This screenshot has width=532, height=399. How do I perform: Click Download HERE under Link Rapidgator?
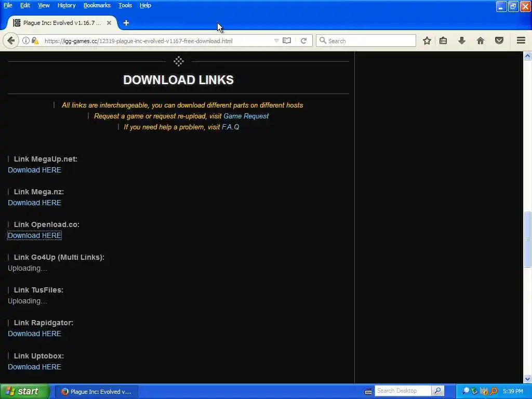point(35,334)
